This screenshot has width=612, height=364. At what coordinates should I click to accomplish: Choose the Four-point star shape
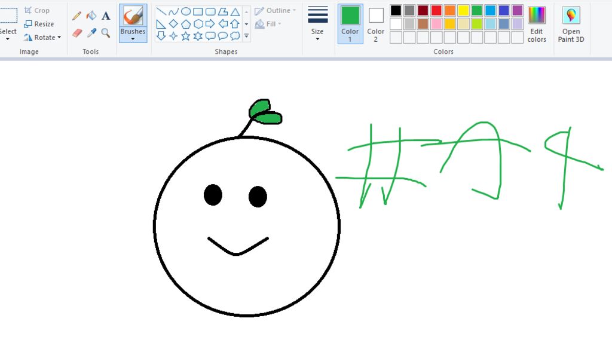(173, 36)
